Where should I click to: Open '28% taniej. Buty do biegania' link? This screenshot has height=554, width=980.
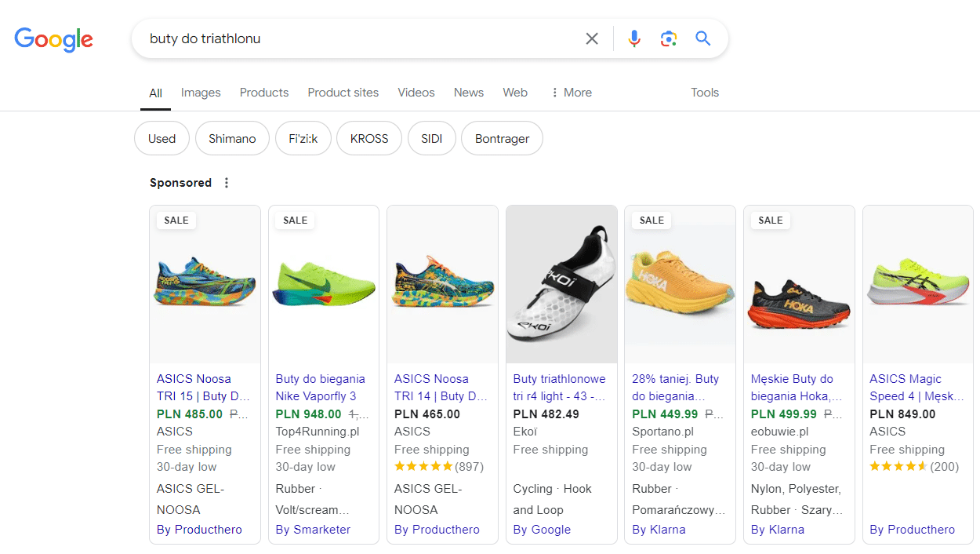(675, 388)
